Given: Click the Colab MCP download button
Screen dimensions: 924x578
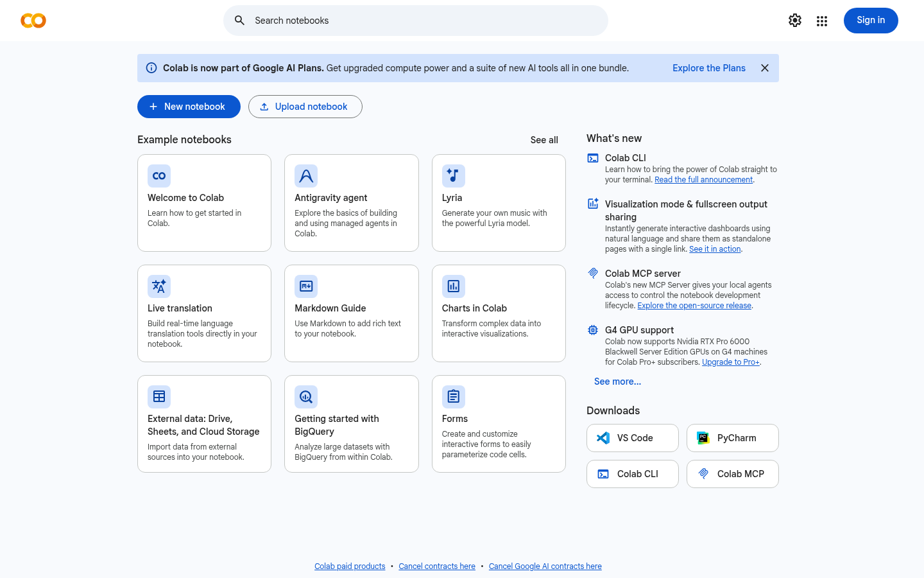Looking at the screenshot, I should [x=733, y=474].
